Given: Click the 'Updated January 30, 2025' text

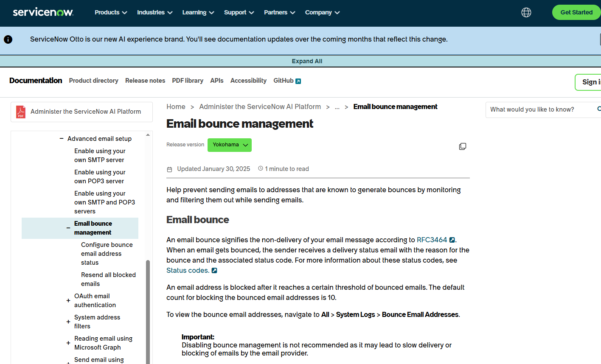Looking at the screenshot, I should [213, 169].
